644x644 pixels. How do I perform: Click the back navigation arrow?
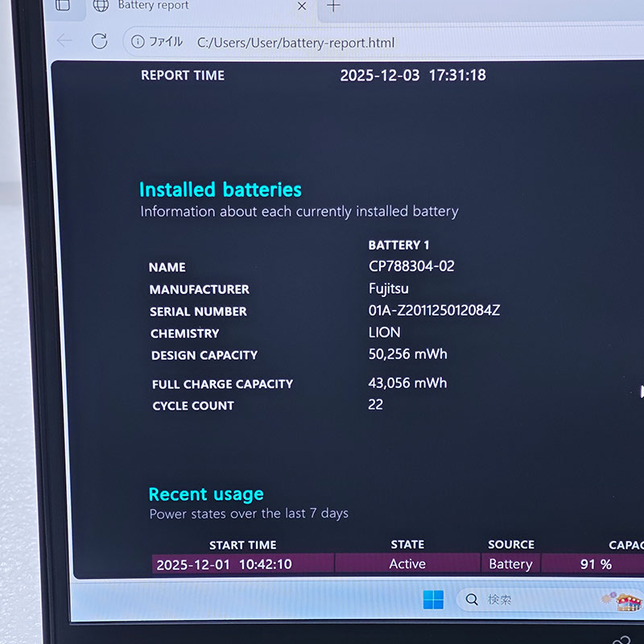(64, 41)
